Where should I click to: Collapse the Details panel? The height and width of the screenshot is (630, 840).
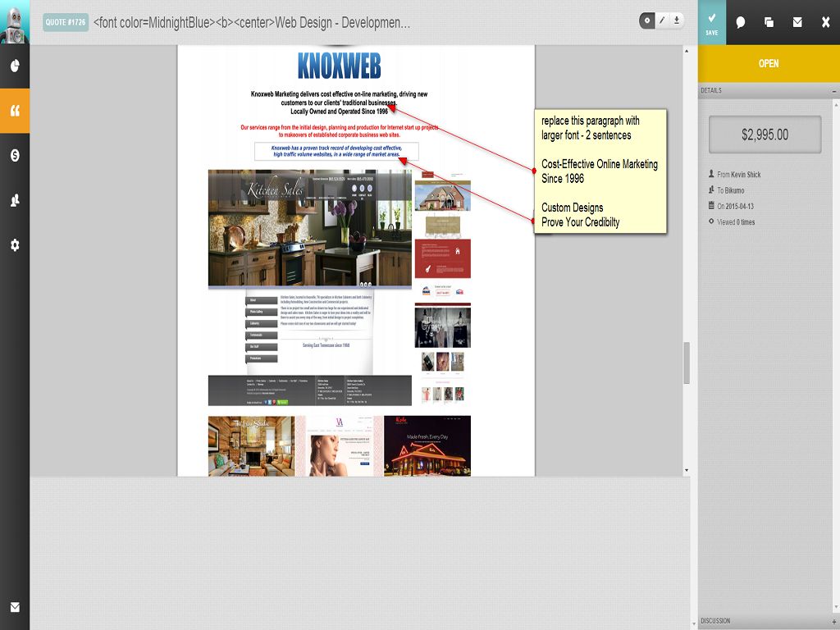pos(833,90)
